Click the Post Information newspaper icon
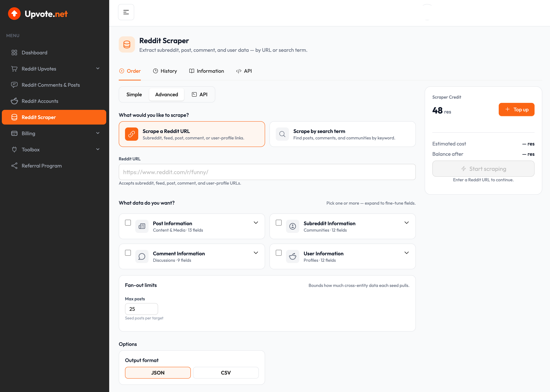Image resolution: width=550 pixels, height=392 pixels. click(x=142, y=226)
